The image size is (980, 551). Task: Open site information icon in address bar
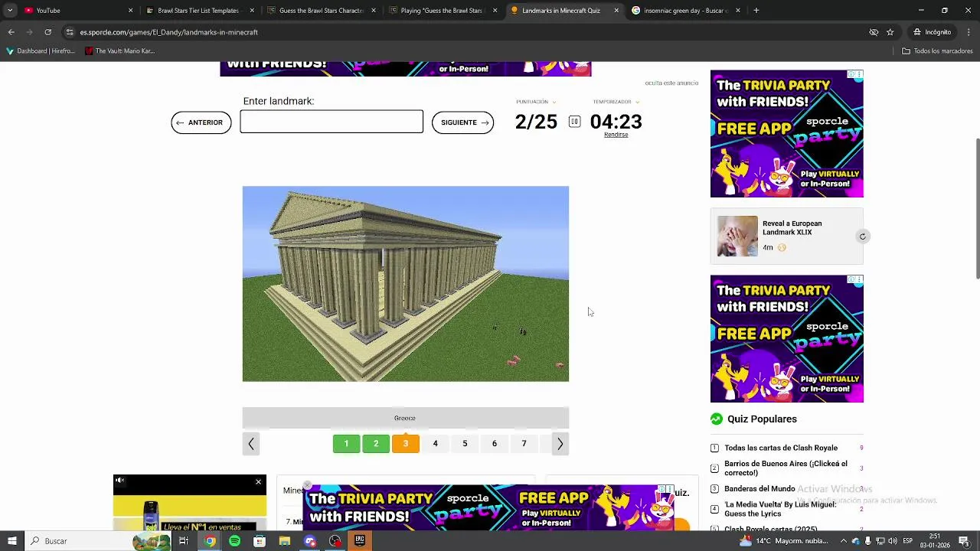pyautogui.click(x=70, y=32)
